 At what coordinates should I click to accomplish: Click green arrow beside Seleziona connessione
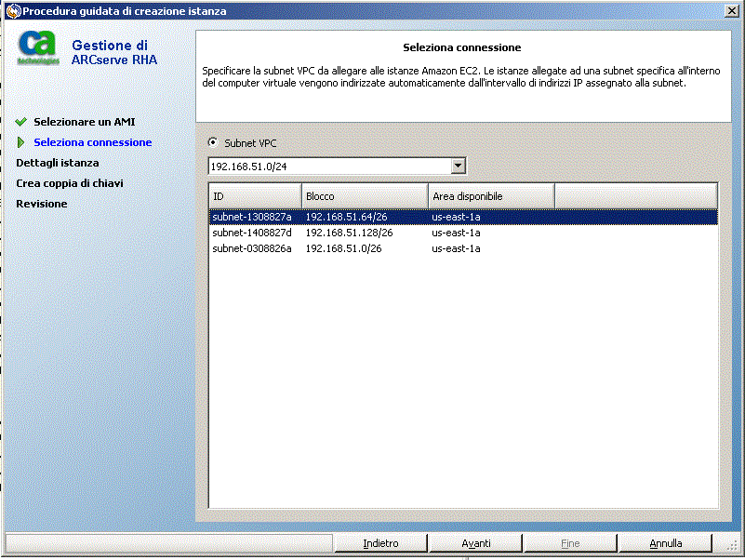pyautogui.click(x=21, y=142)
